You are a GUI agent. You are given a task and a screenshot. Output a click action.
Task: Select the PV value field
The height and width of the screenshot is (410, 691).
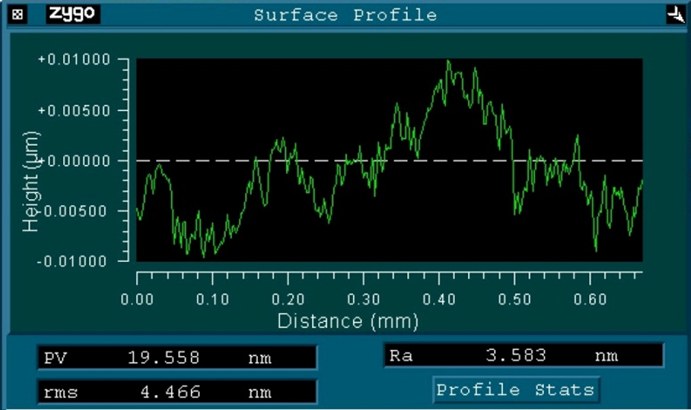[x=176, y=357]
